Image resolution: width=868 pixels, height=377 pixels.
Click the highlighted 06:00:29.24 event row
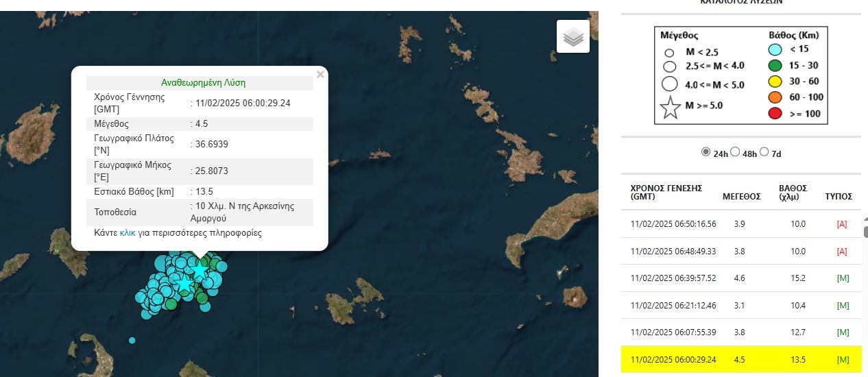point(740,359)
